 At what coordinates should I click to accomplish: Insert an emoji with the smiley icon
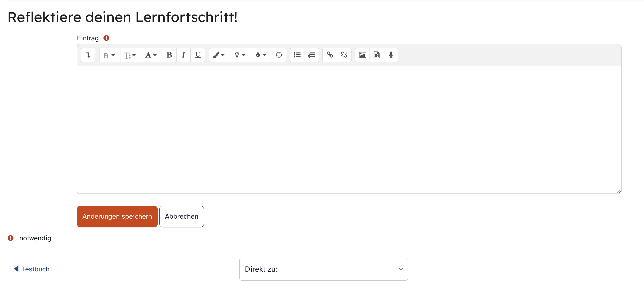[x=279, y=55]
